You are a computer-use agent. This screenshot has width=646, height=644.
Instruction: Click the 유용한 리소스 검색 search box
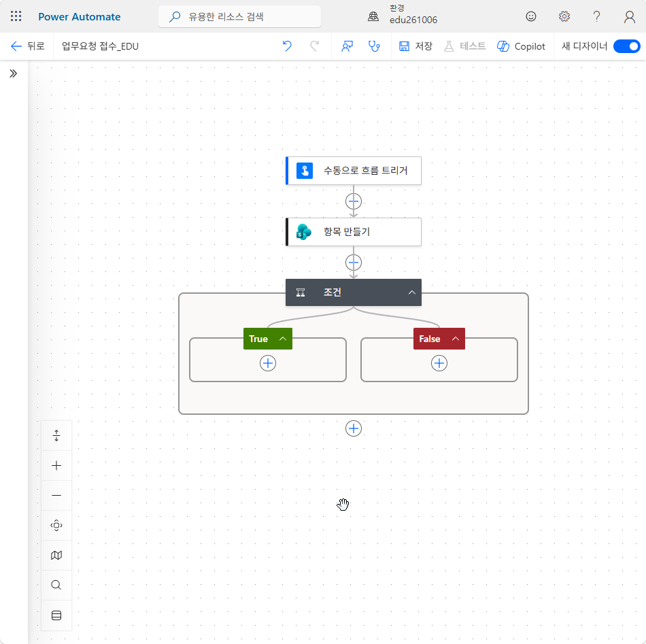[x=240, y=16]
